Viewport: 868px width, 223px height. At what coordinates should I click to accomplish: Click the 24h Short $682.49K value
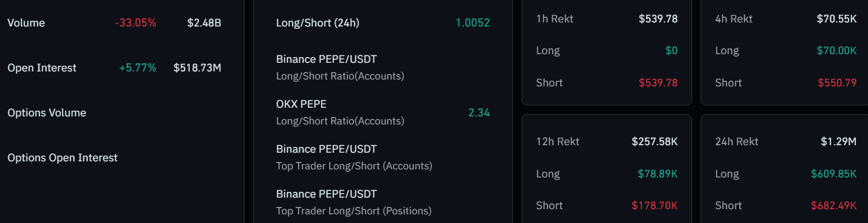point(834,206)
